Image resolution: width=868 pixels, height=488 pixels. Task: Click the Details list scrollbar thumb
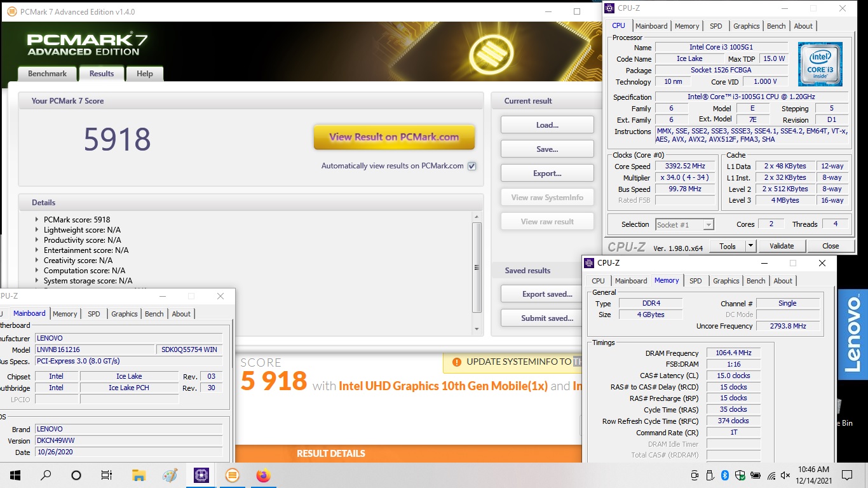point(477,268)
